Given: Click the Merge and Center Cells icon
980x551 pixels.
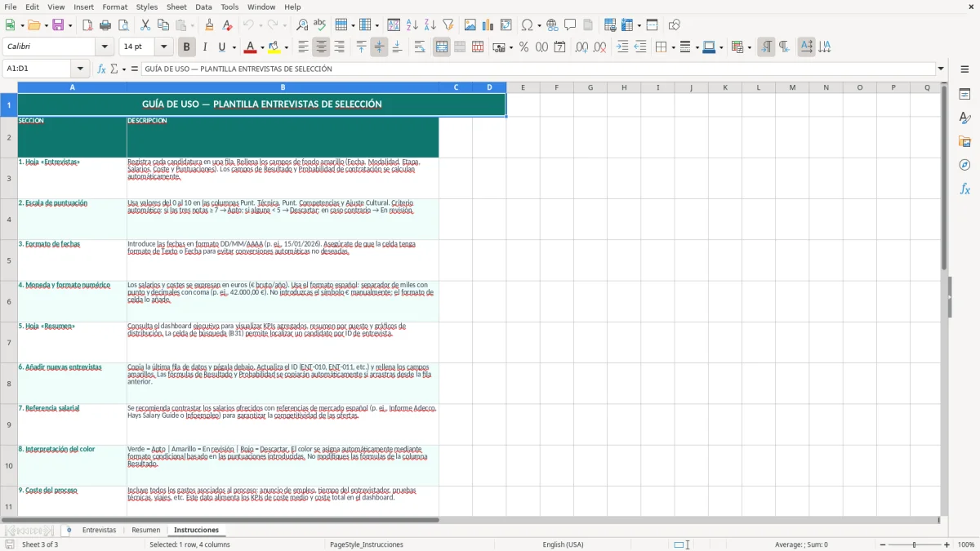Looking at the screenshot, I should 442,47.
